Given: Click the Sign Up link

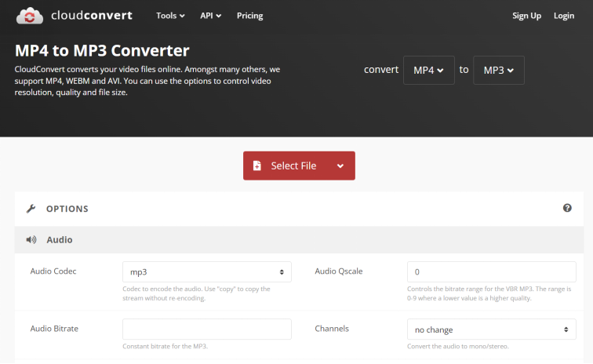Looking at the screenshot, I should 526,16.
